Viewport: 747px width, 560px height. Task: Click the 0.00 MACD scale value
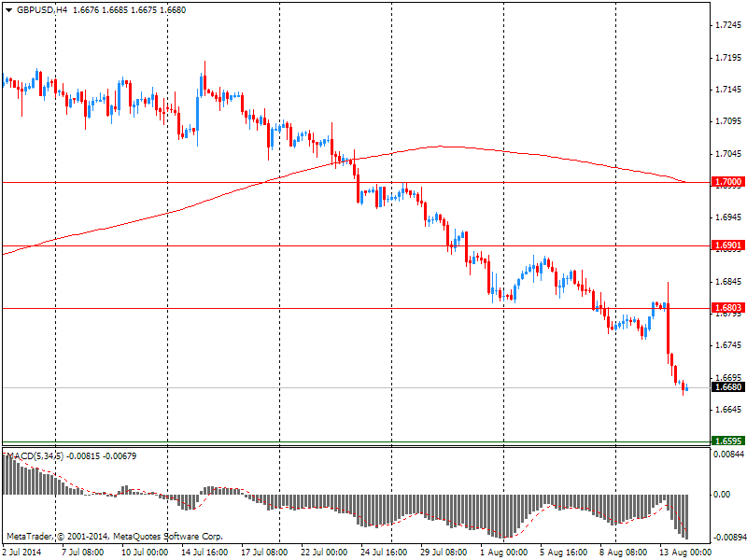722,495
